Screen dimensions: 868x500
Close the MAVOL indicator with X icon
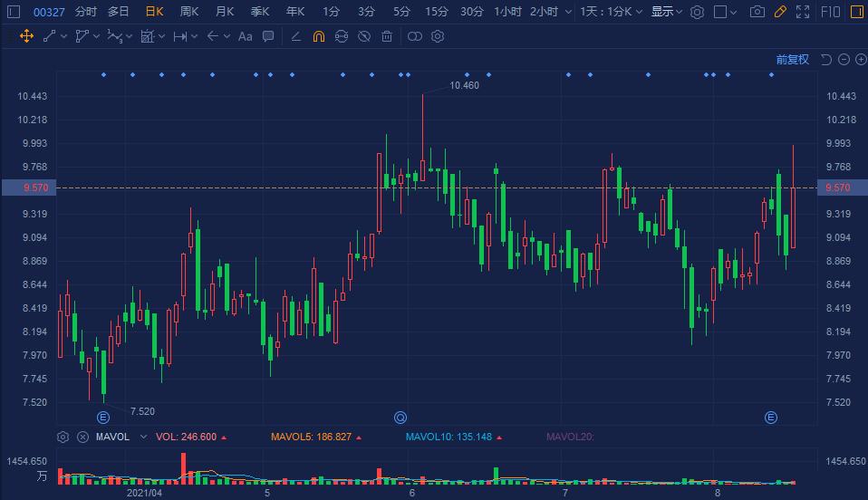point(82,437)
